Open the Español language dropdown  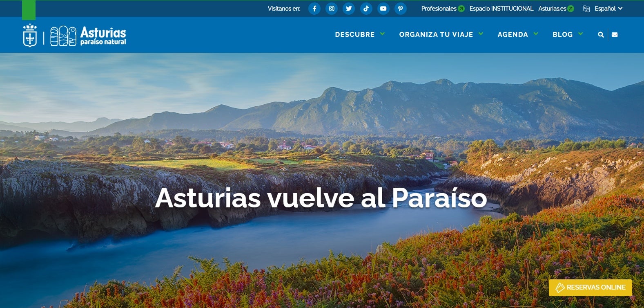[x=608, y=9]
